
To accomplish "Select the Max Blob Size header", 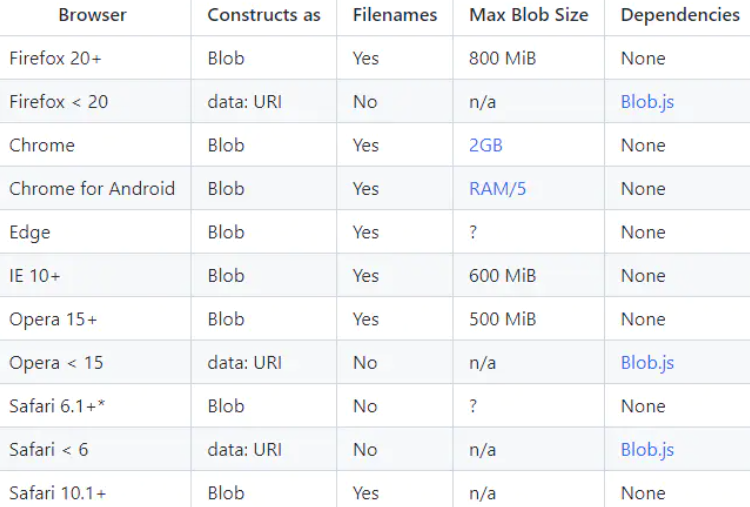I will click(x=528, y=15).
